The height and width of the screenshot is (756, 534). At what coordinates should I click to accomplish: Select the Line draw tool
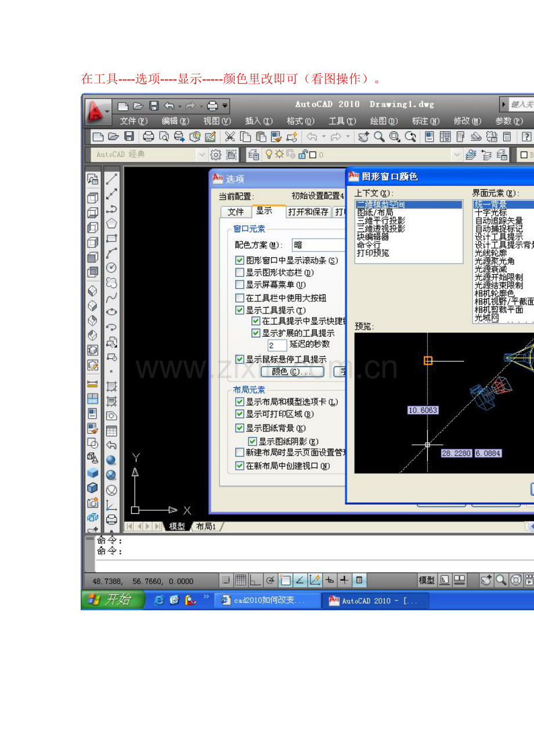point(111,179)
